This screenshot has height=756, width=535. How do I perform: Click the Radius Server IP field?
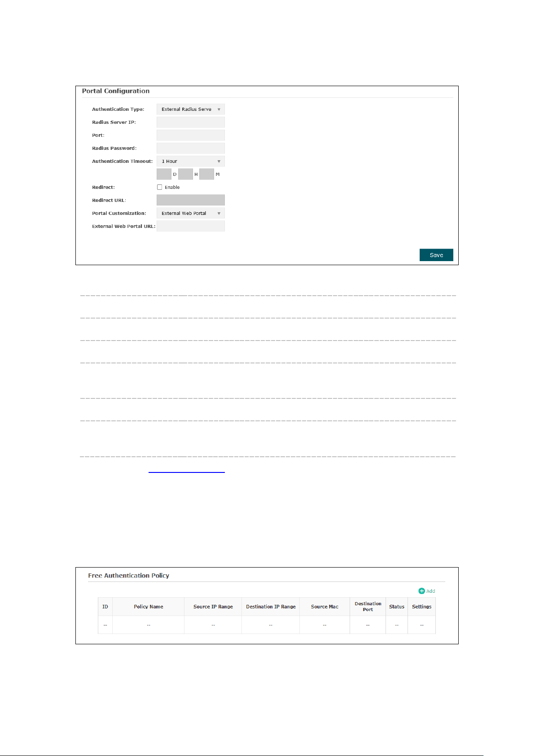[x=190, y=122]
